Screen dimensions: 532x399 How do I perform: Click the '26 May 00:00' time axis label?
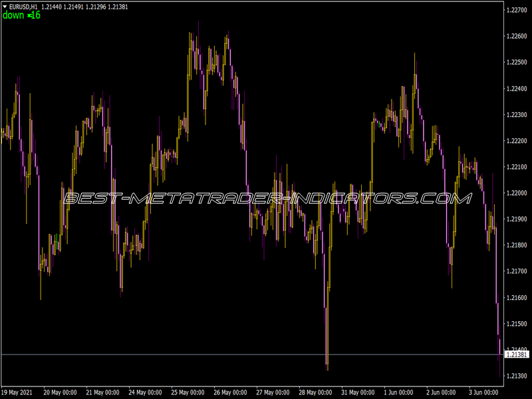tap(230, 392)
